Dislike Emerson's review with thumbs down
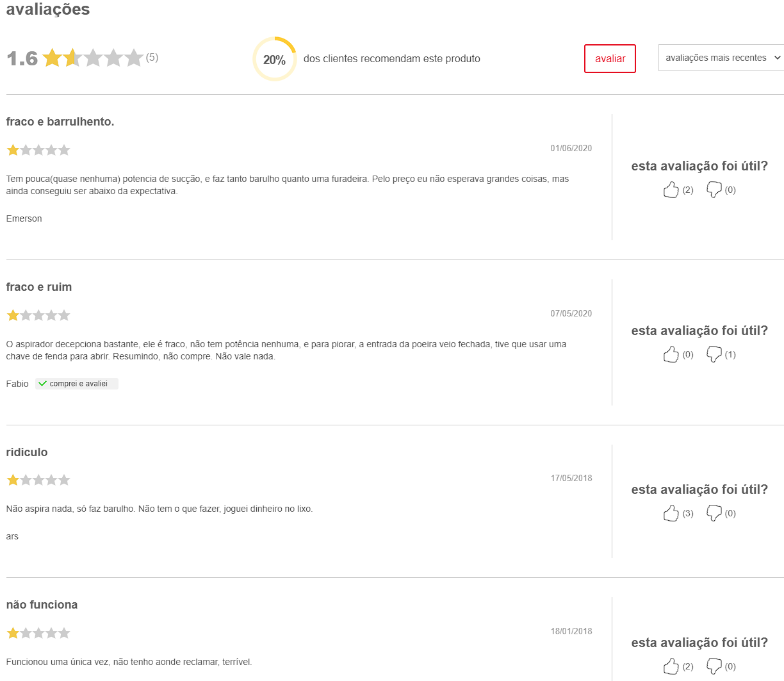The width and height of the screenshot is (784, 681). pos(714,190)
